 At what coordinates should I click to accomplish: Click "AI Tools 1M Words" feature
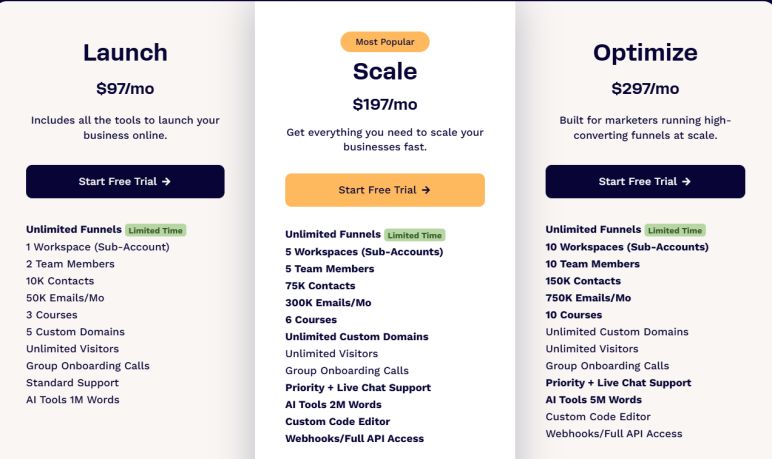pyautogui.click(x=73, y=400)
